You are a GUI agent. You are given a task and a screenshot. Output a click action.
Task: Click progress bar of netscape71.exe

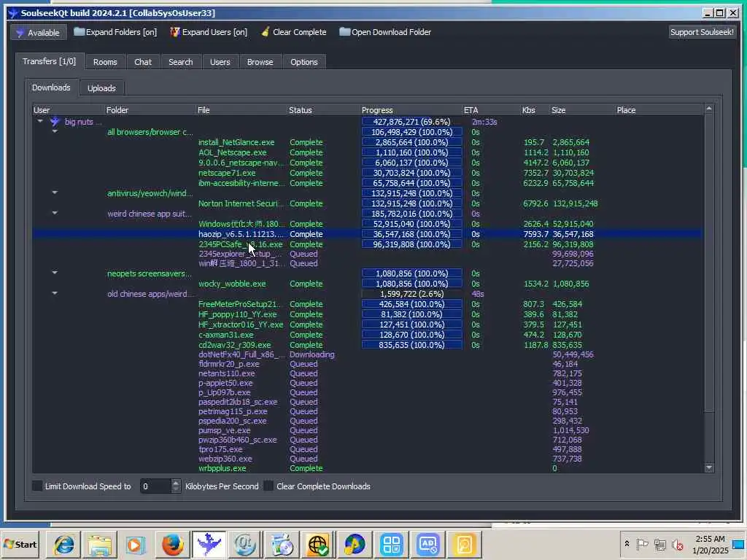click(x=411, y=173)
